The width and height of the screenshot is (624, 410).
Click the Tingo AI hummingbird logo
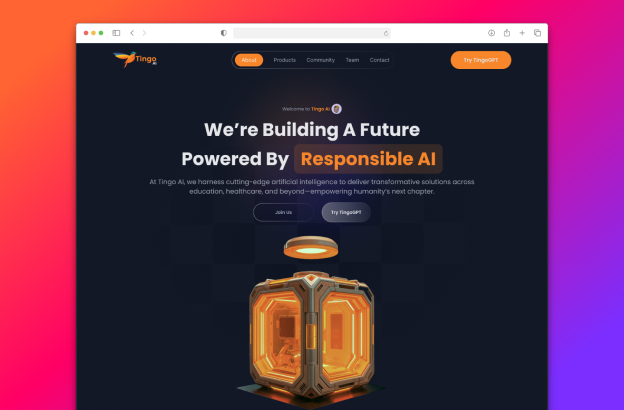[x=135, y=59]
